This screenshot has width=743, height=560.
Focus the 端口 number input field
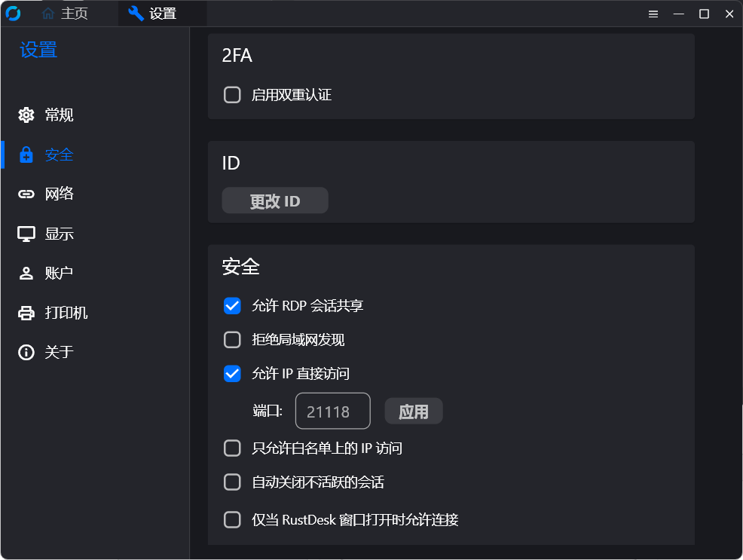click(x=332, y=412)
